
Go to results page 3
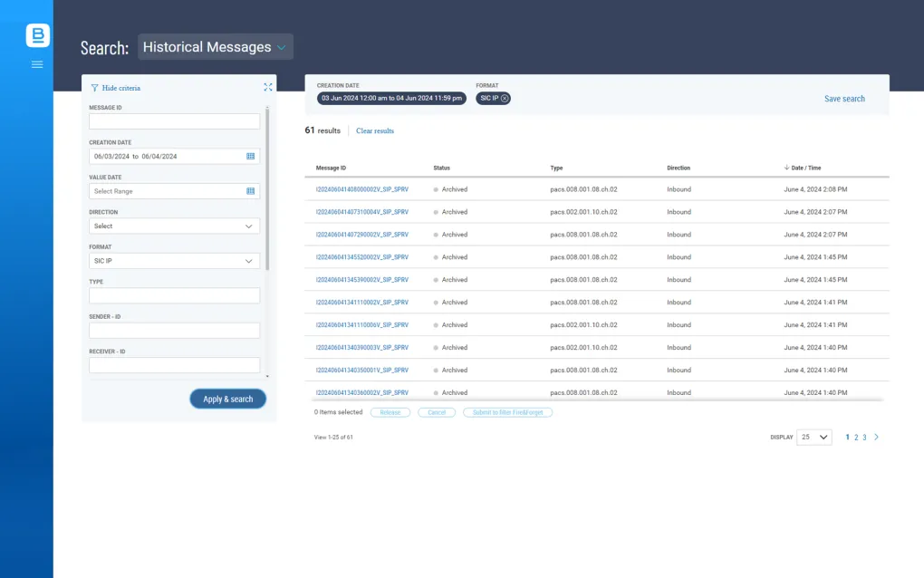pos(864,438)
